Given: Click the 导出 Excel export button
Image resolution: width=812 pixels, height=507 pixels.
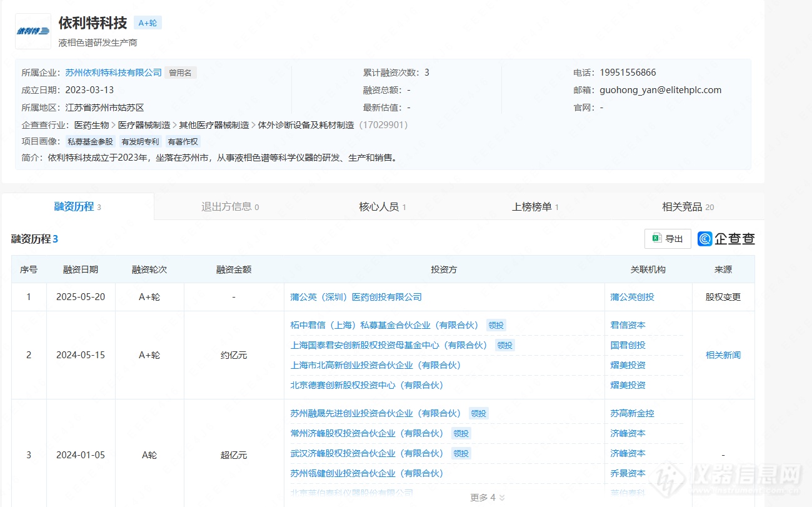Looking at the screenshot, I should [668, 239].
